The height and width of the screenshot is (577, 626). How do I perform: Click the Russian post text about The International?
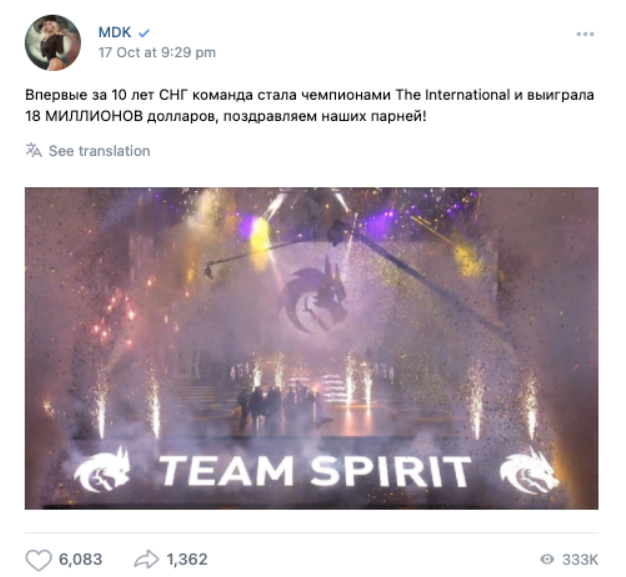(309, 106)
